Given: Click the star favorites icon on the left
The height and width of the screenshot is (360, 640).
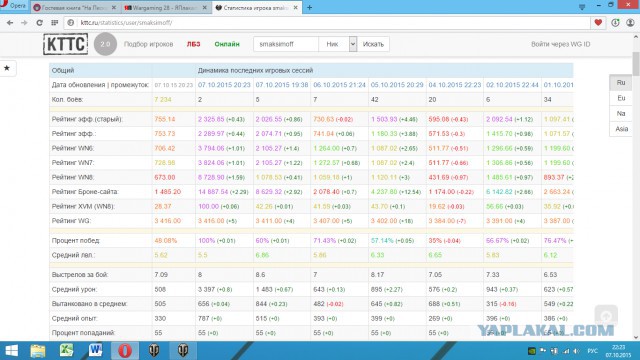Looking at the screenshot, I should tap(7, 68).
